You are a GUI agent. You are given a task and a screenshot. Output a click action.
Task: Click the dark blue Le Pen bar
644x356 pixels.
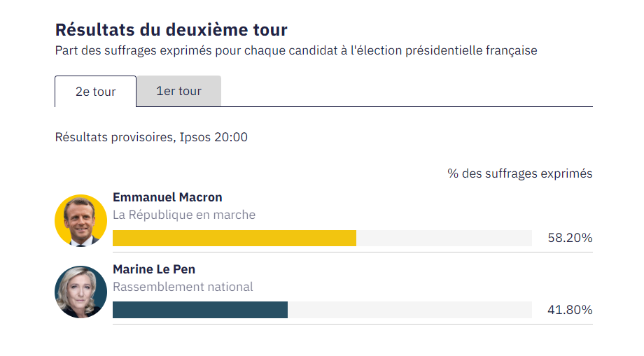[x=199, y=310]
